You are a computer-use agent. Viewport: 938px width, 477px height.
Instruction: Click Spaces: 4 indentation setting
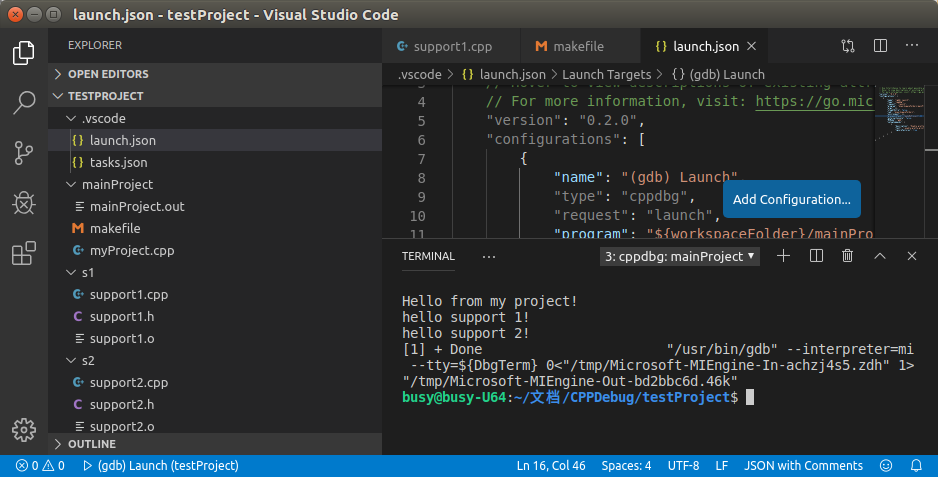tap(626, 466)
